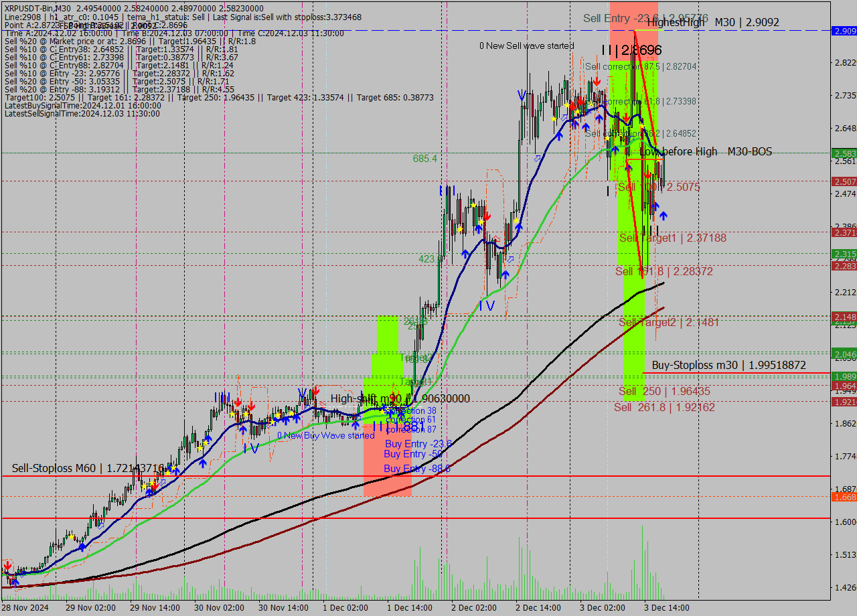
Task: Click the red 1.921 price tag
Action: click(844, 402)
